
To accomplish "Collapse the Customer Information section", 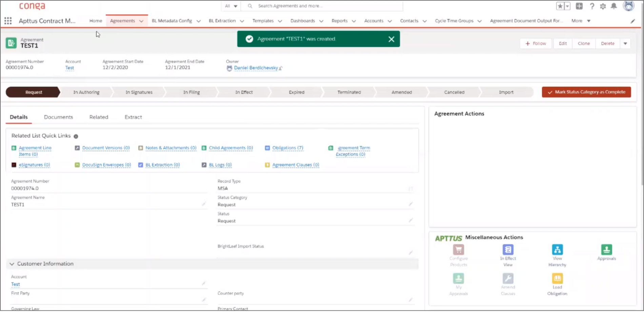I will click(12, 264).
